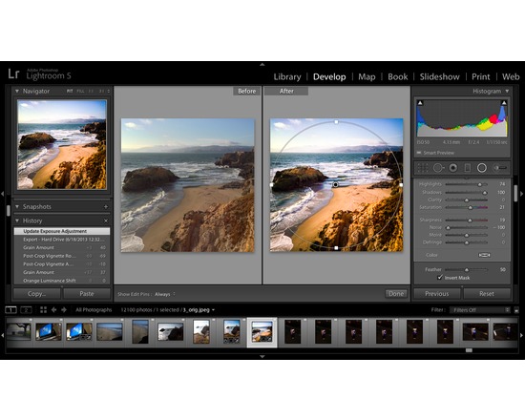Open the Filters Off dropdown
525x420 pixels.
pos(479,310)
